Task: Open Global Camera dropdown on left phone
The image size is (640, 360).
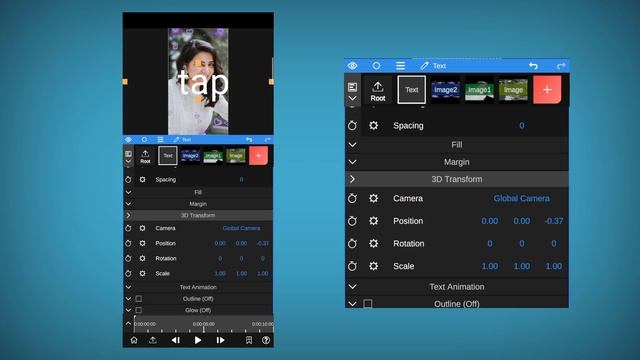Action: click(241, 228)
